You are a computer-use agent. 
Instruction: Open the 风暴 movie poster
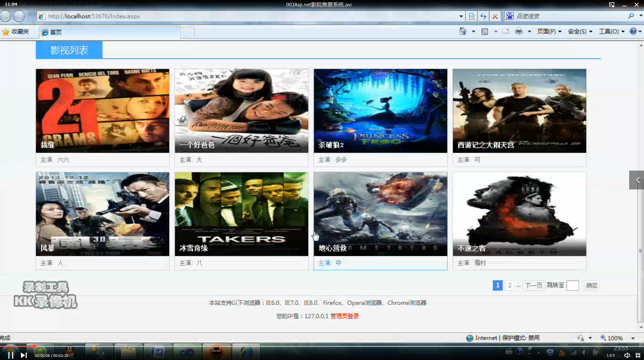103,214
